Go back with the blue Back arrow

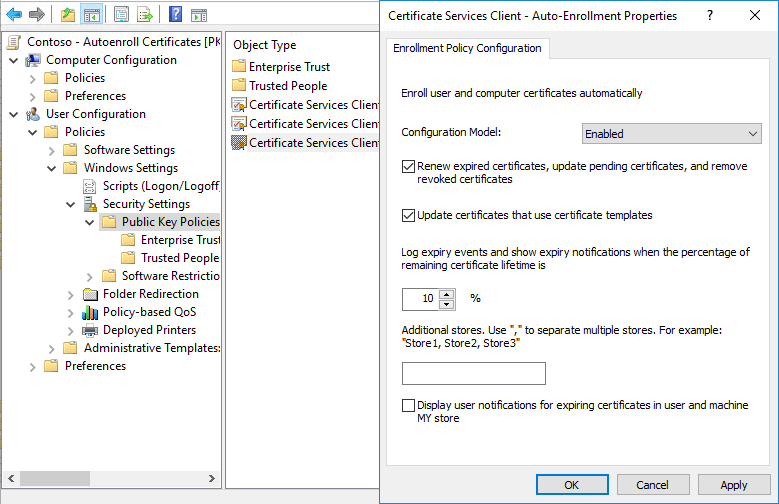14,15
